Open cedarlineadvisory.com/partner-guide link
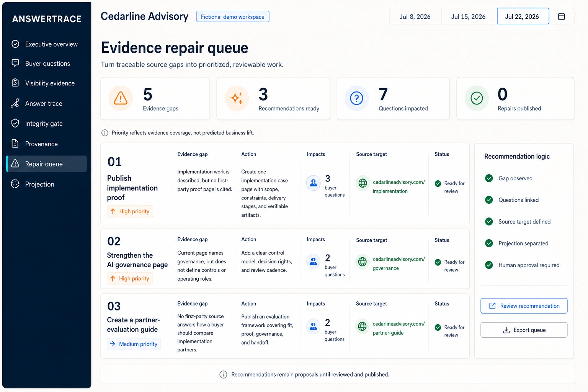Screen dimensions: 588x392 pos(399,328)
